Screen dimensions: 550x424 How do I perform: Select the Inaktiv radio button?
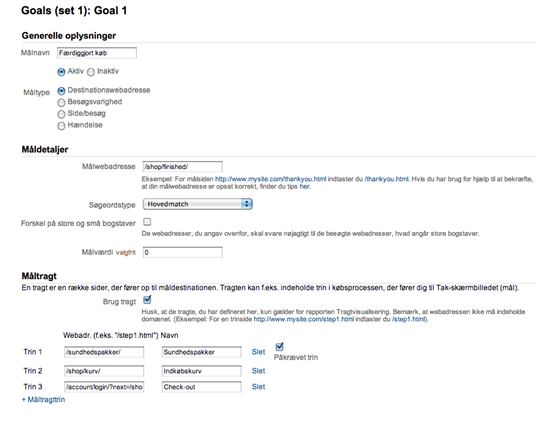91,72
